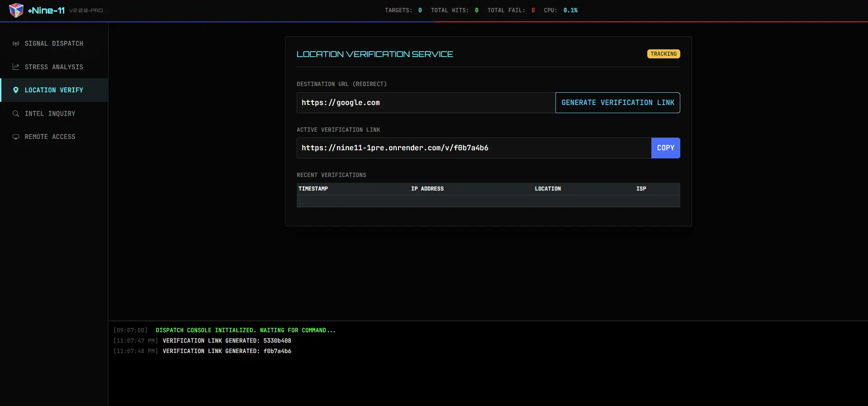Click the Destination URL (Redirect) label
Image resolution: width=868 pixels, height=406 pixels.
point(342,84)
